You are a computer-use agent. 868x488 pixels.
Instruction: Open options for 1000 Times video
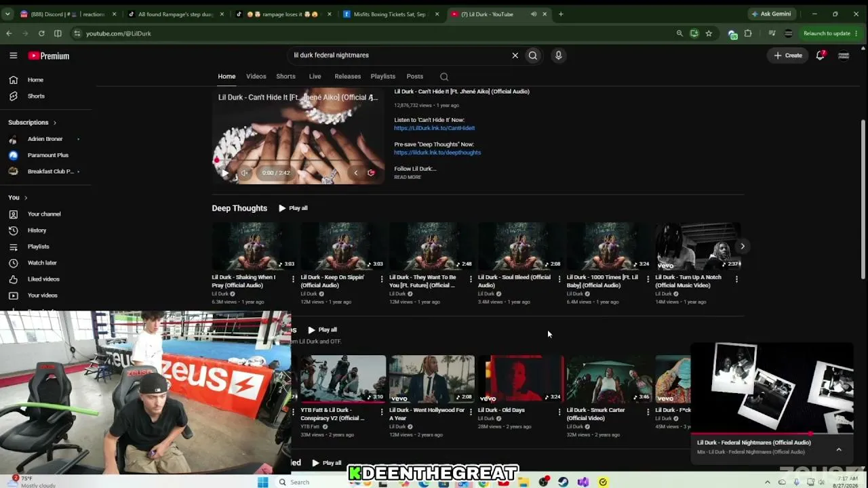(x=648, y=279)
